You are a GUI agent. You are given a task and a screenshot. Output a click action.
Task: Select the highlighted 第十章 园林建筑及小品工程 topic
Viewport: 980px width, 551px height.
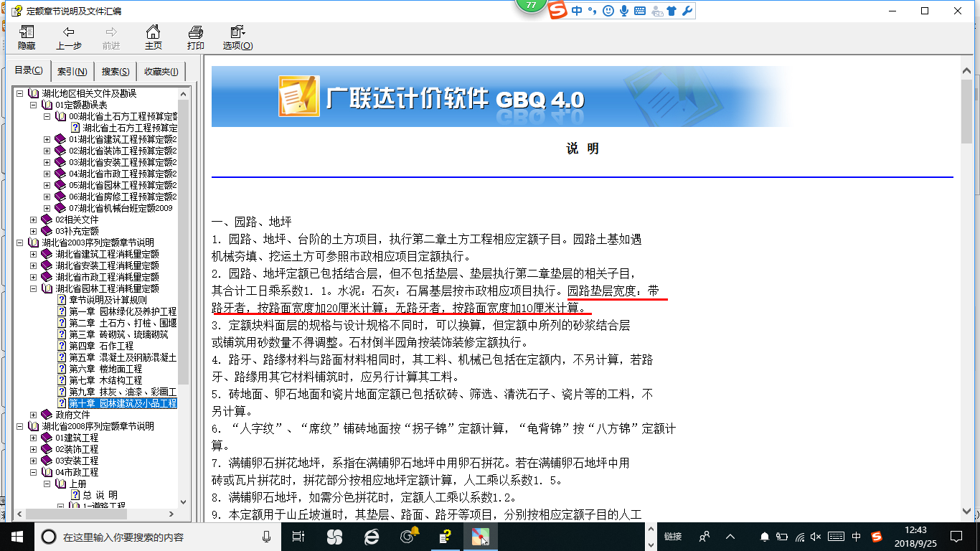click(123, 403)
